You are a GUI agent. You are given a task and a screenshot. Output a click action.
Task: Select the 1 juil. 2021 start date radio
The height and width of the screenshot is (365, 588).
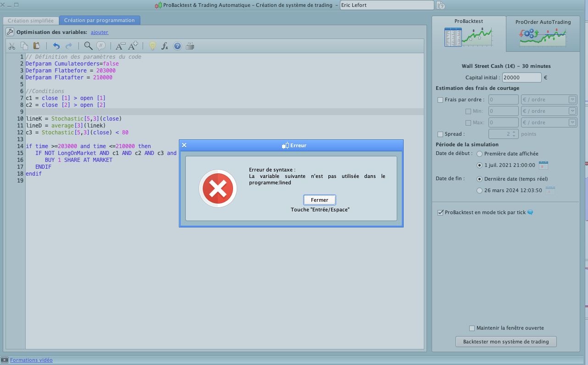(x=480, y=165)
